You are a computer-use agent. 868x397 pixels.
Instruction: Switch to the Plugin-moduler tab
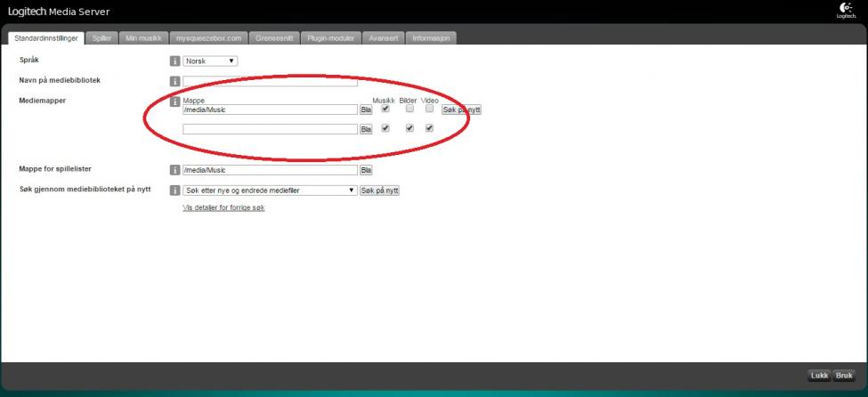coord(331,38)
